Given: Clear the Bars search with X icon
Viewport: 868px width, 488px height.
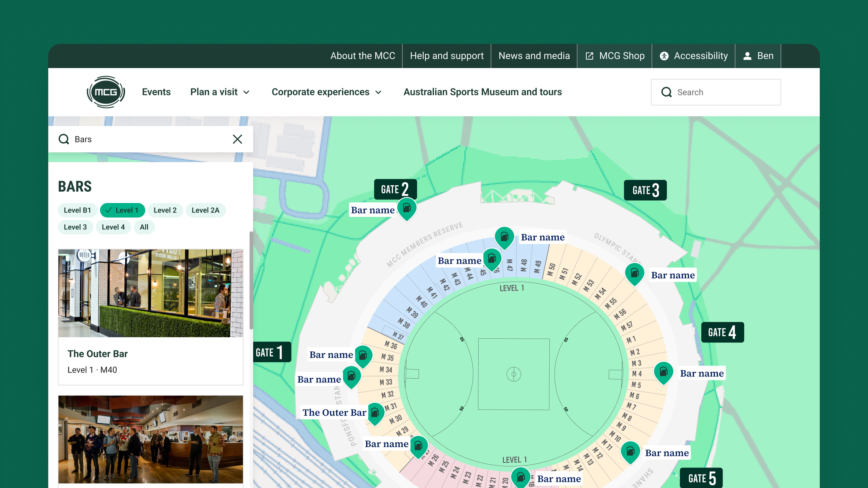Looking at the screenshot, I should [x=237, y=139].
